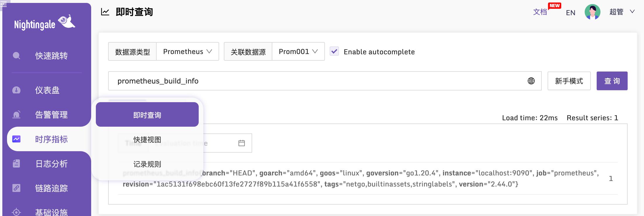Image resolution: width=644 pixels, height=216 pixels.
Task: Expand the 超管 user menu chevron
Action: tap(632, 12)
